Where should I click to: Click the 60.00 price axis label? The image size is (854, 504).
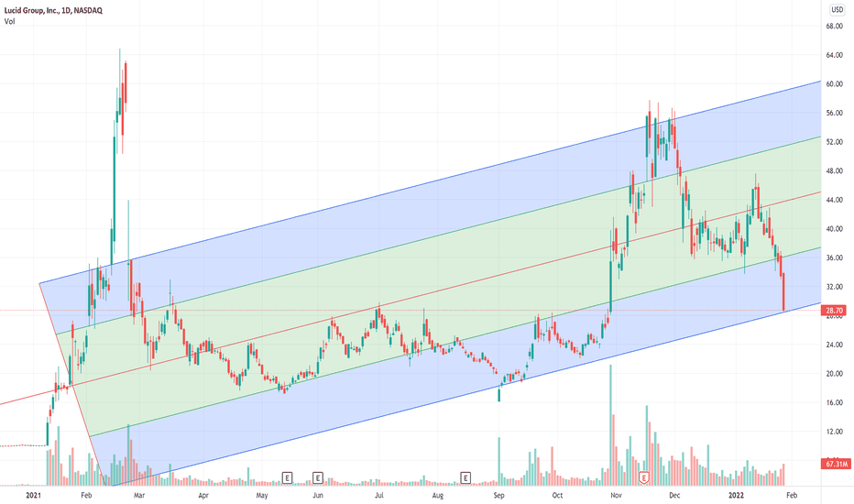point(834,84)
